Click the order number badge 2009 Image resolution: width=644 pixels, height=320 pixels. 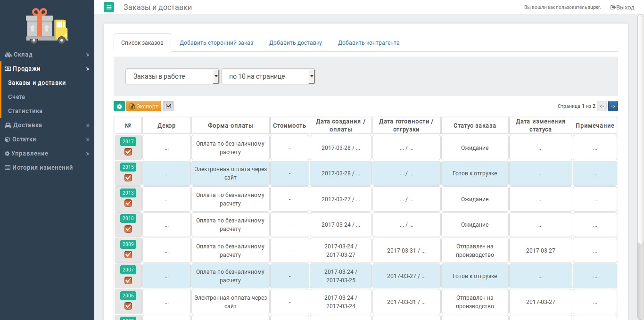coord(128,244)
